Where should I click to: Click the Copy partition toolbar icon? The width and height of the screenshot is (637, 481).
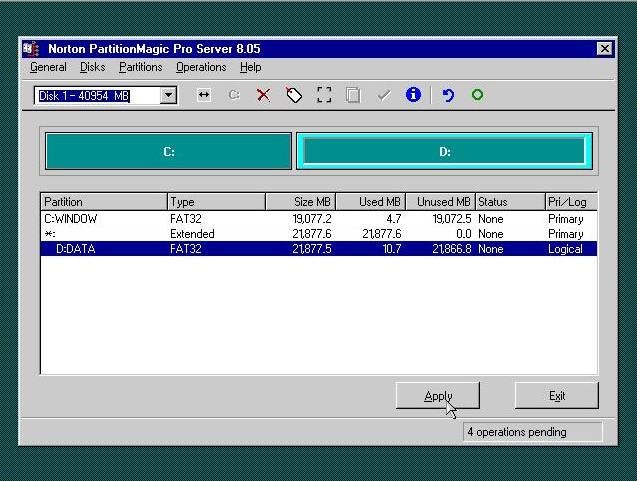tap(353, 95)
